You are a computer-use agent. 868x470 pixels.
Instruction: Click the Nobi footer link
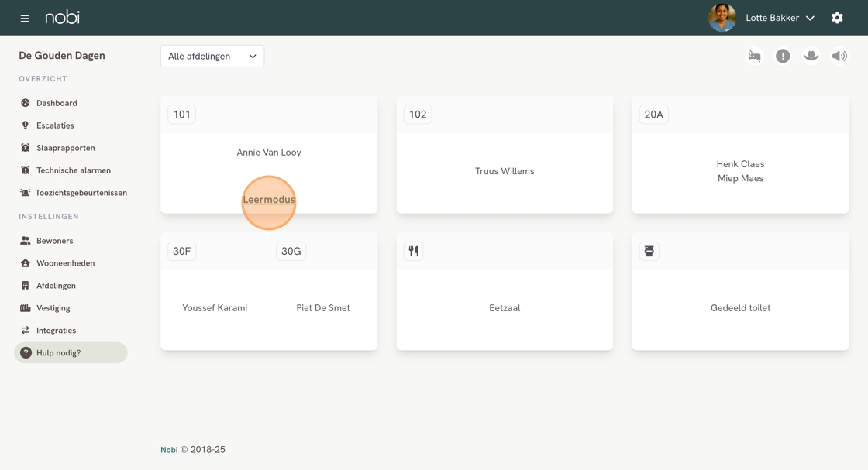169,450
